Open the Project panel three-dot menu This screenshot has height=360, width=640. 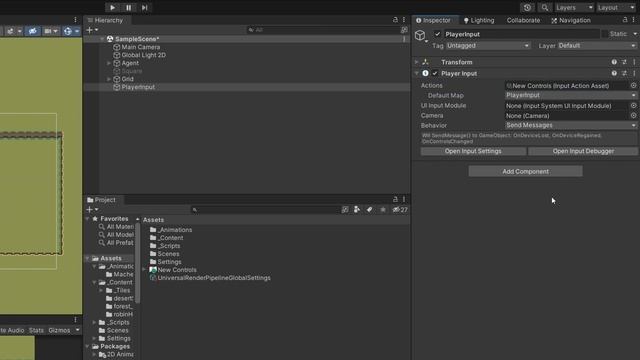(404, 199)
